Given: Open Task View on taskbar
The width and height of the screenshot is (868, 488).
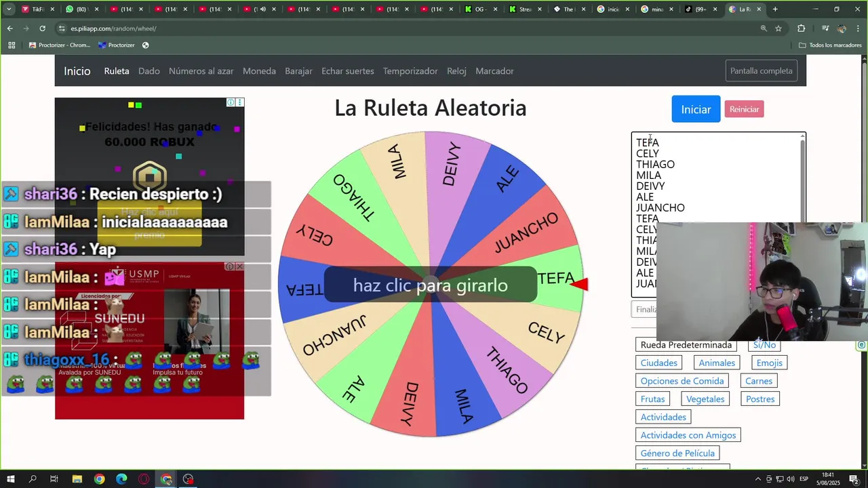Looking at the screenshot, I should click(x=54, y=479).
